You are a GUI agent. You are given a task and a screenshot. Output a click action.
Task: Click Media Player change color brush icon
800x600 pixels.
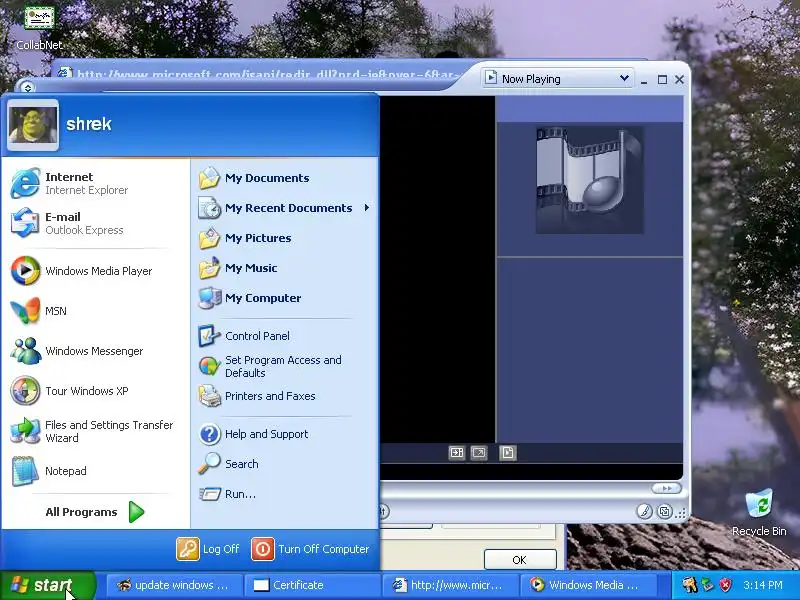point(644,511)
